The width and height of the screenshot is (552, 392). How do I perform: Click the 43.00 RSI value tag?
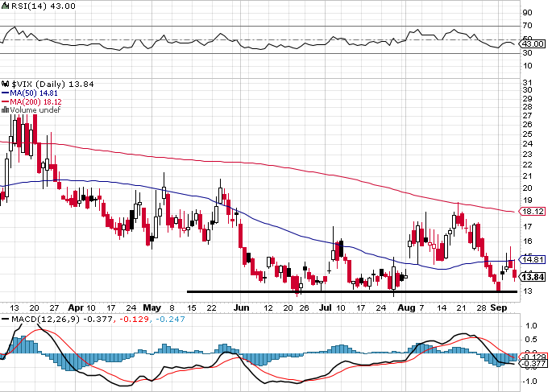tap(533, 44)
